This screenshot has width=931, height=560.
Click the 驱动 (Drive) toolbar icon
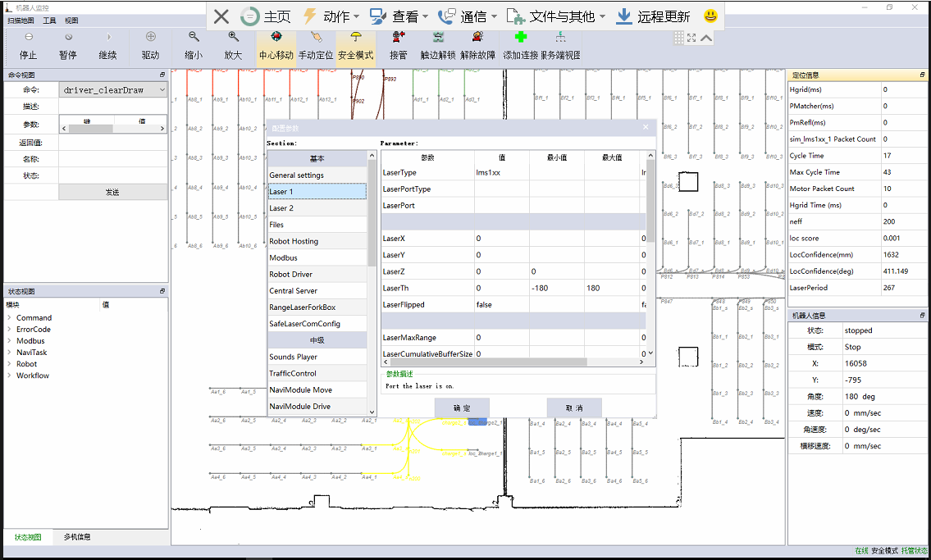tap(150, 38)
